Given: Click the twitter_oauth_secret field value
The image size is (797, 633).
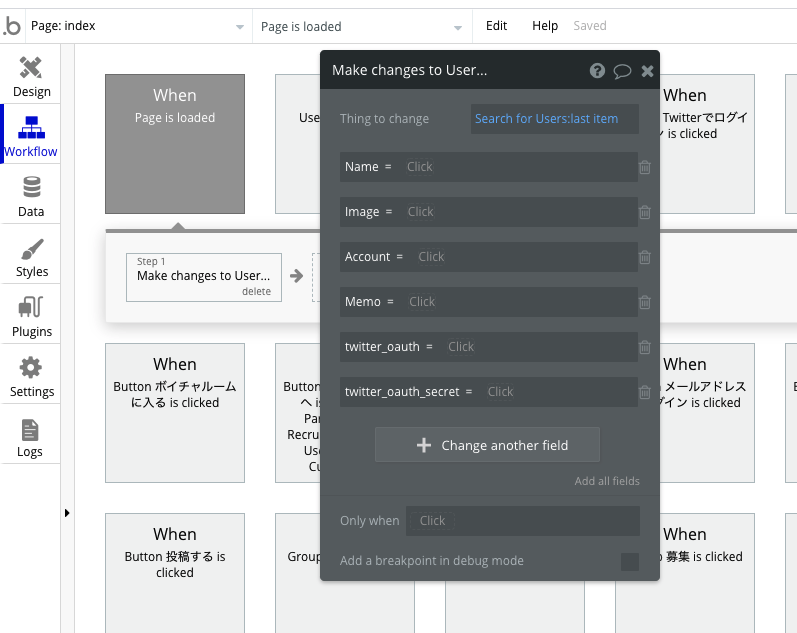Looking at the screenshot, I should [x=500, y=391].
